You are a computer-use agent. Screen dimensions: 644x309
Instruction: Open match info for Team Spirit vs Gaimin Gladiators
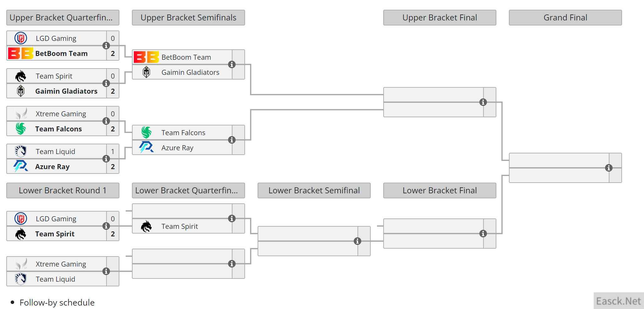pyautogui.click(x=106, y=83)
